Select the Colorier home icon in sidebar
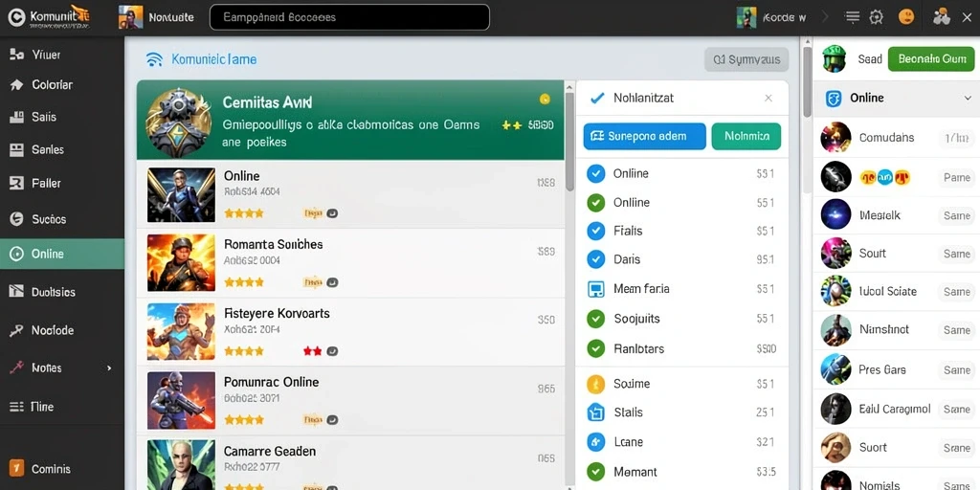 [x=17, y=84]
